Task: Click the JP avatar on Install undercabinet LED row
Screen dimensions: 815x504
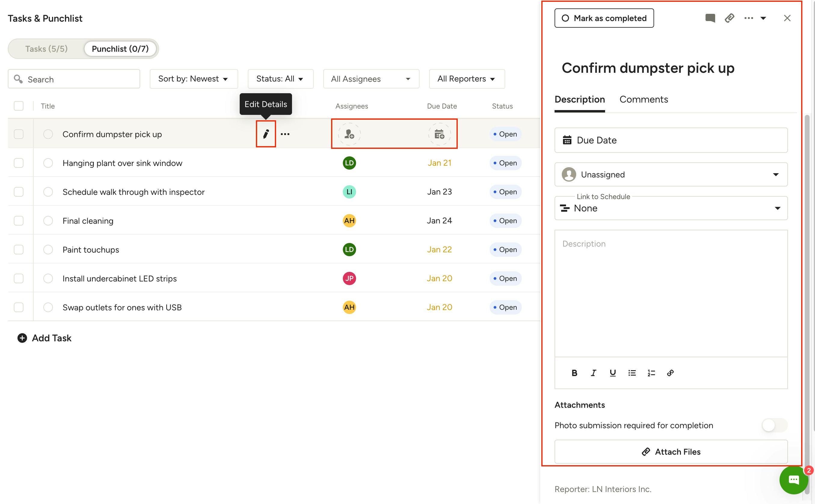Action: [x=349, y=278]
